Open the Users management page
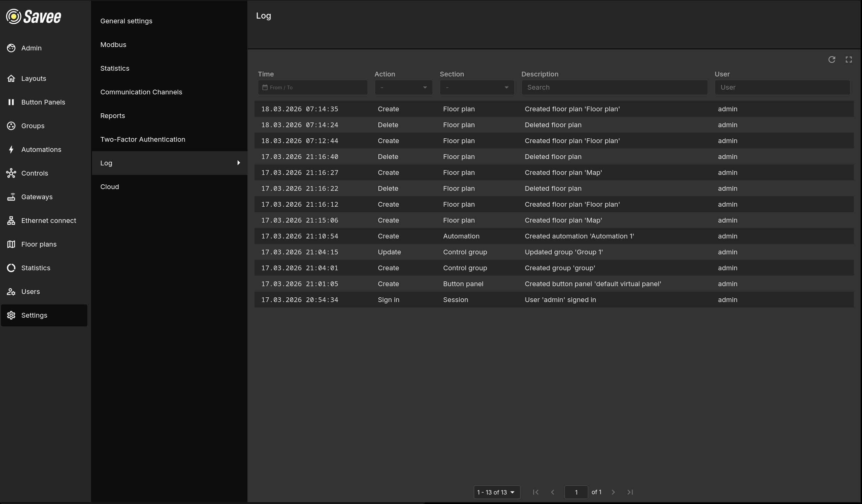This screenshot has height=504, width=862. (x=30, y=292)
